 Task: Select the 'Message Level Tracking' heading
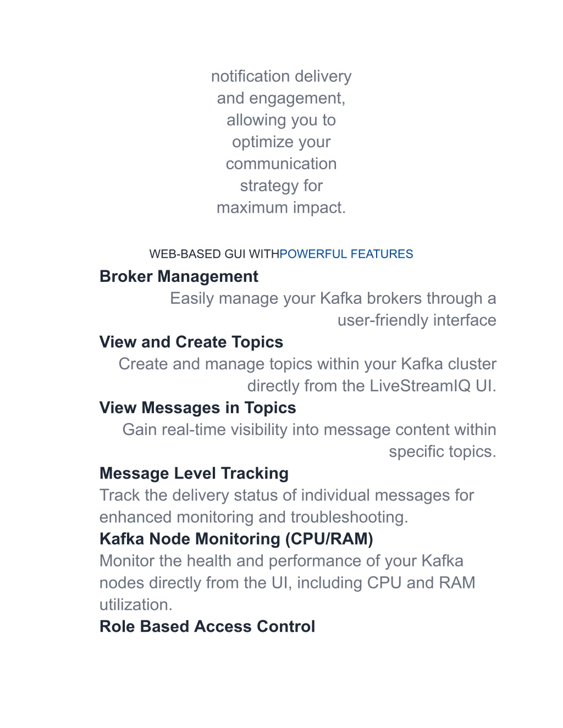[x=194, y=474]
